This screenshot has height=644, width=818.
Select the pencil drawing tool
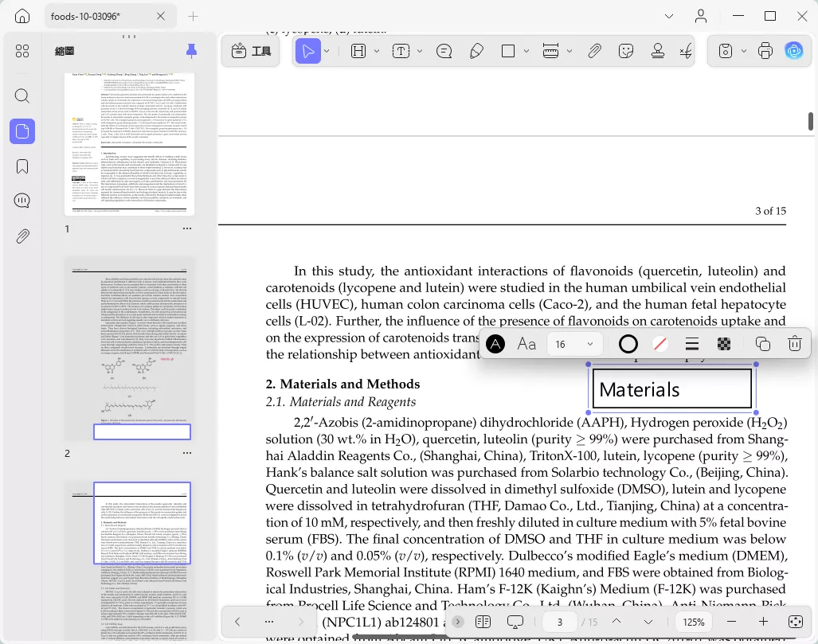476,51
